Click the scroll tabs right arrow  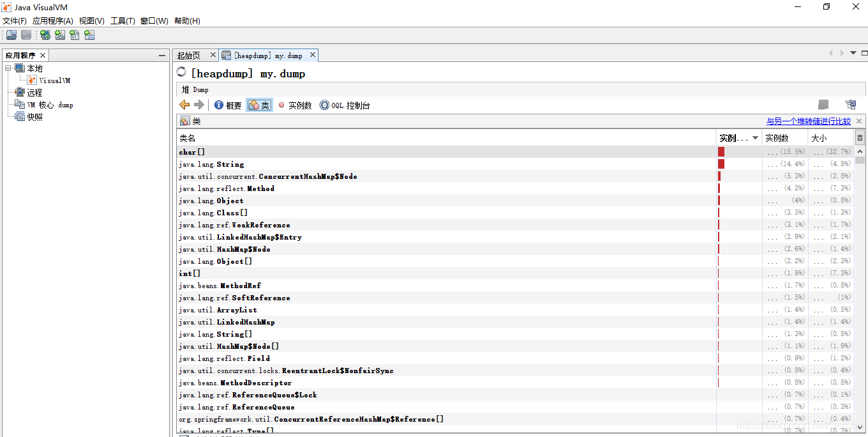(842, 53)
